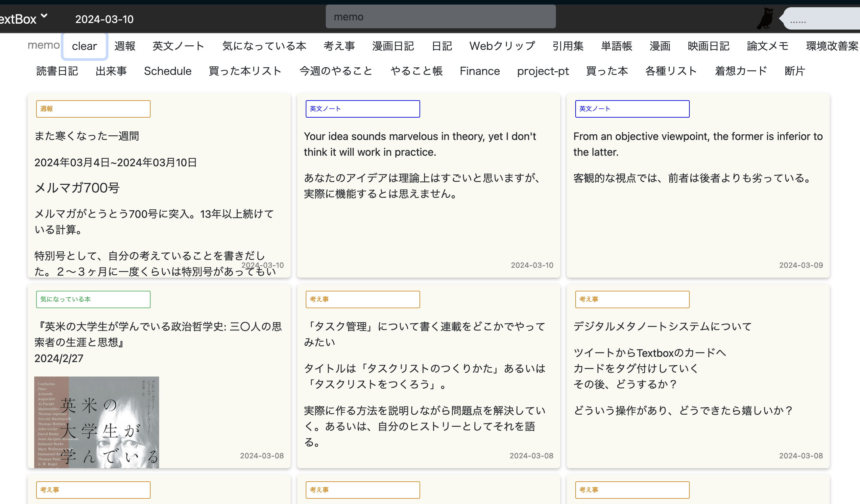
Task: Click the 週報 label on the first card
Action: [93, 108]
